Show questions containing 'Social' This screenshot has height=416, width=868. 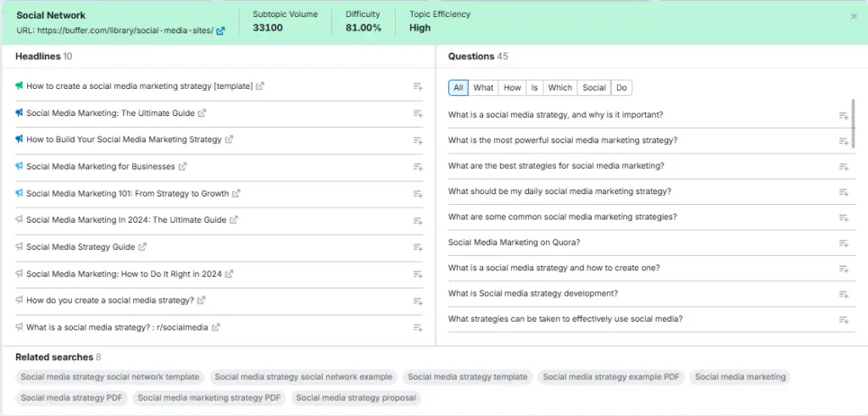pyautogui.click(x=594, y=88)
